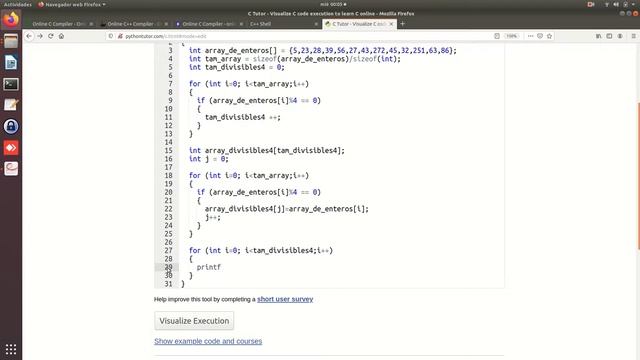
Task: Expand the system menu arrow
Action: pyautogui.click(x=634, y=4)
